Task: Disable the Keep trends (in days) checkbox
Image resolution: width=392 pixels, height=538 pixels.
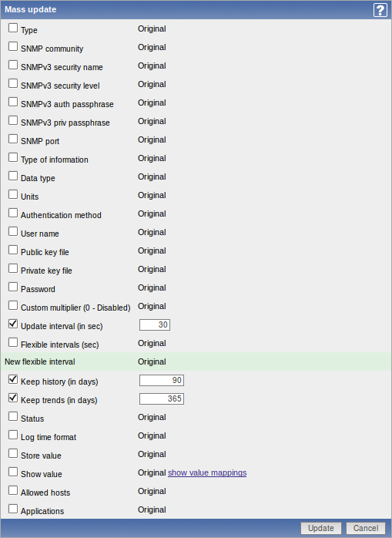Action: pyautogui.click(x=13, y=398)
